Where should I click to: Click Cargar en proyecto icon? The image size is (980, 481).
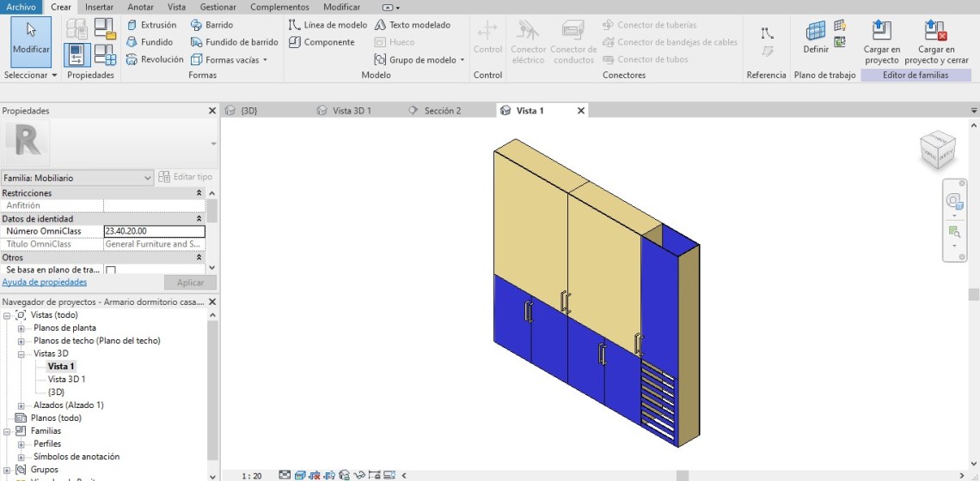[881, 32]
